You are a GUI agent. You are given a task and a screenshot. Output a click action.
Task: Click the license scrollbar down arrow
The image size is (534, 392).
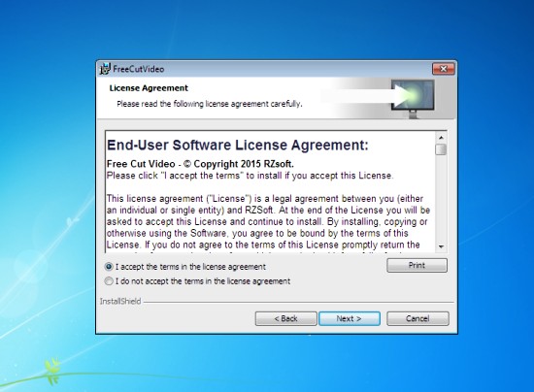coord(441,246)
